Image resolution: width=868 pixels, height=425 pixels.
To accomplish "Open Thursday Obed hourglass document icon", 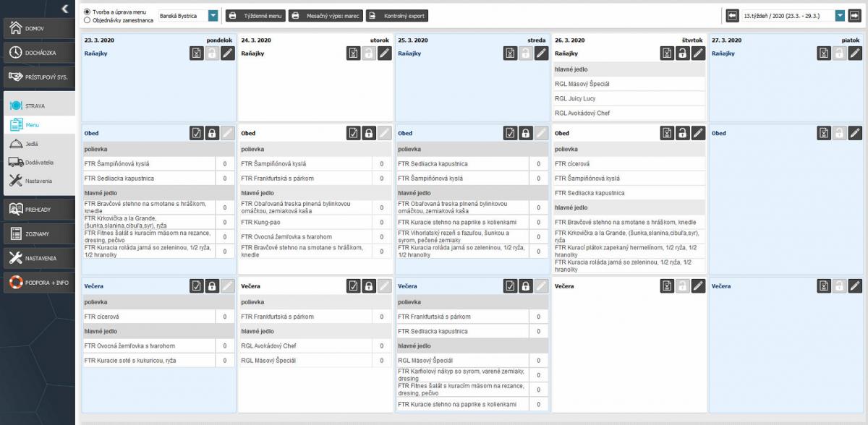I will tap(668, 133).
